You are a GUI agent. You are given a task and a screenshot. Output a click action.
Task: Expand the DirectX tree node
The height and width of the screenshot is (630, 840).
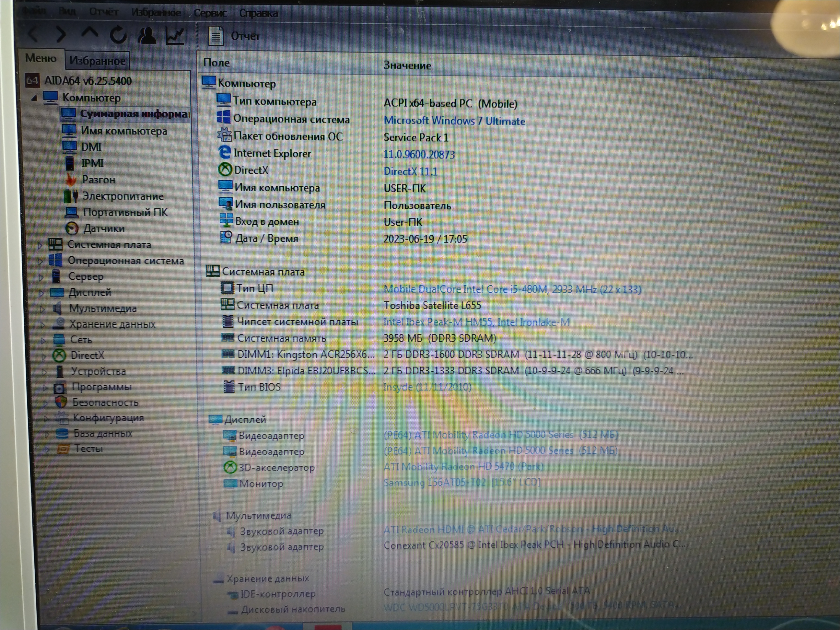[44, 356]
